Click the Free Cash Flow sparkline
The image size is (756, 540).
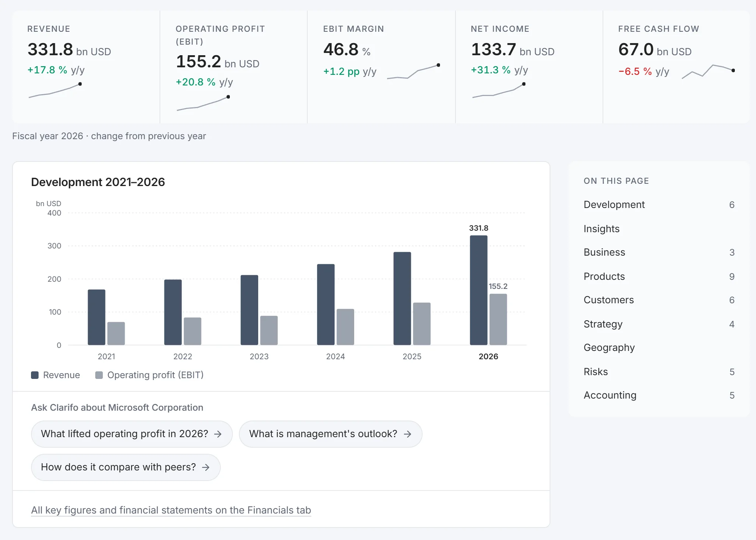click(708, 71)
